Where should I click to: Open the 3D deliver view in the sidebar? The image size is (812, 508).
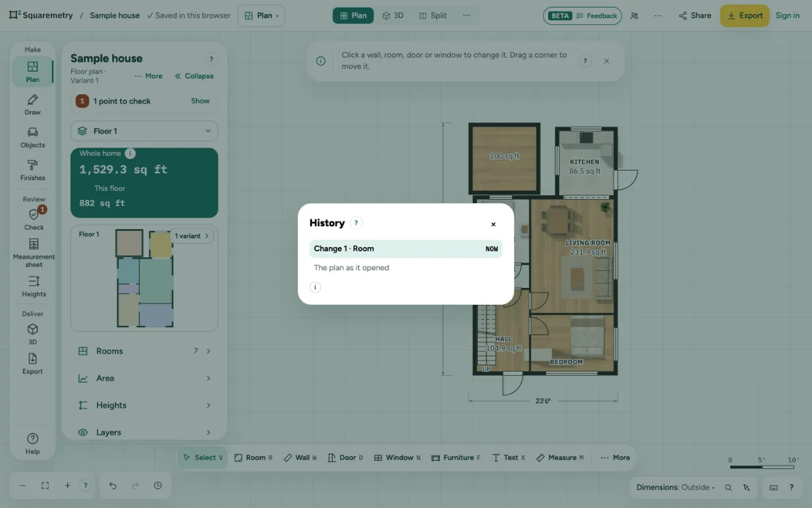coord(32,334)
